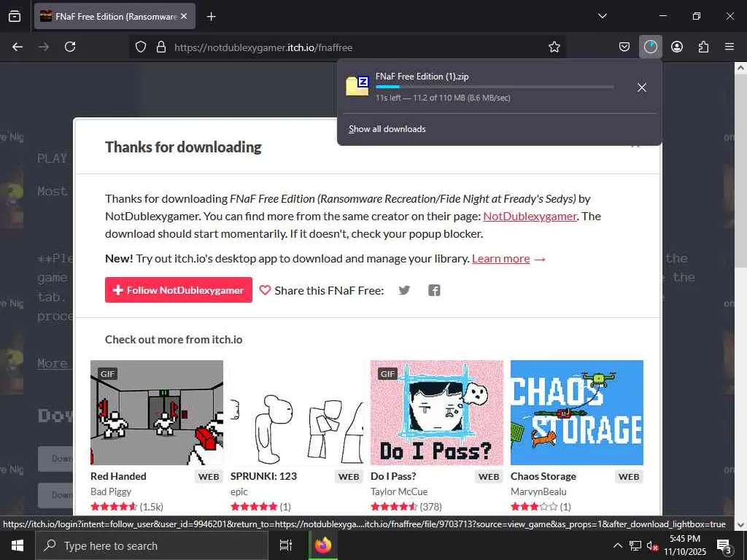Screen dimensions: 747x560
Task: Click the Red Handed title link
Action: 118,476
